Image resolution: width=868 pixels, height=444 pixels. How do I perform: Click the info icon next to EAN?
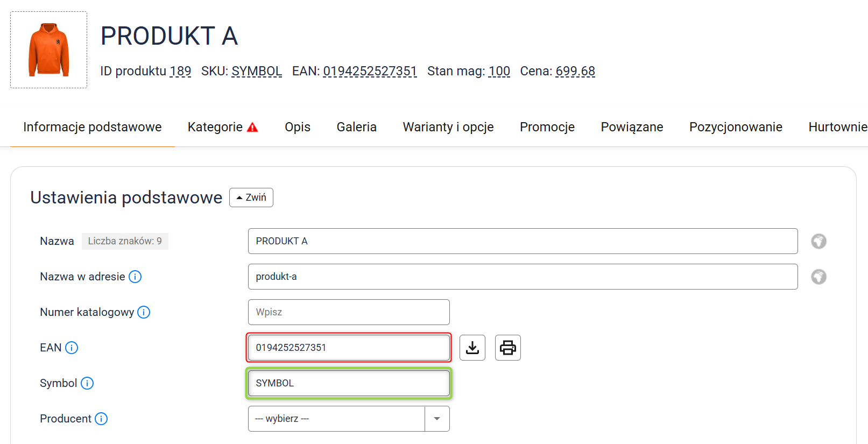[x=72, y=348]
